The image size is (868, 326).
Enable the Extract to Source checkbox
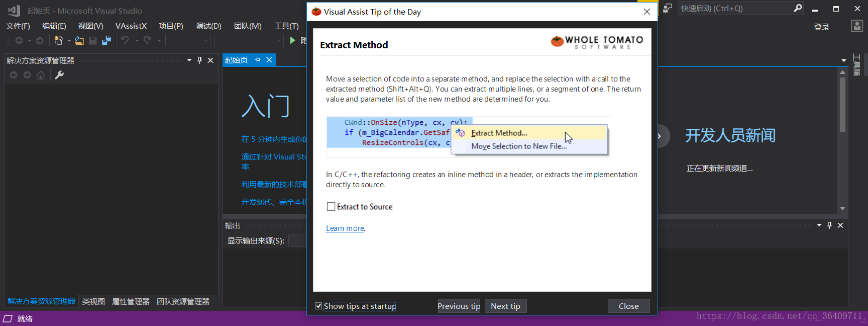(331, 207)
